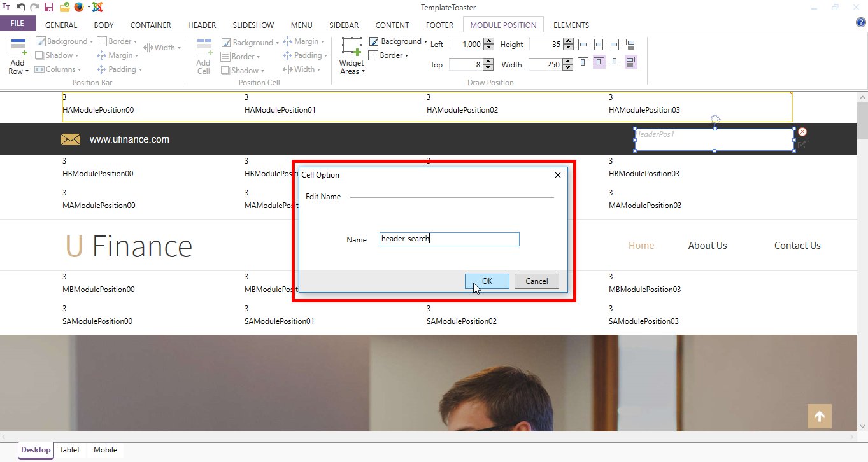Viewport: 868px width, 462px height.
Task: Switch to the HEADER ribbon tab
Action: click(x=202, y=25)
